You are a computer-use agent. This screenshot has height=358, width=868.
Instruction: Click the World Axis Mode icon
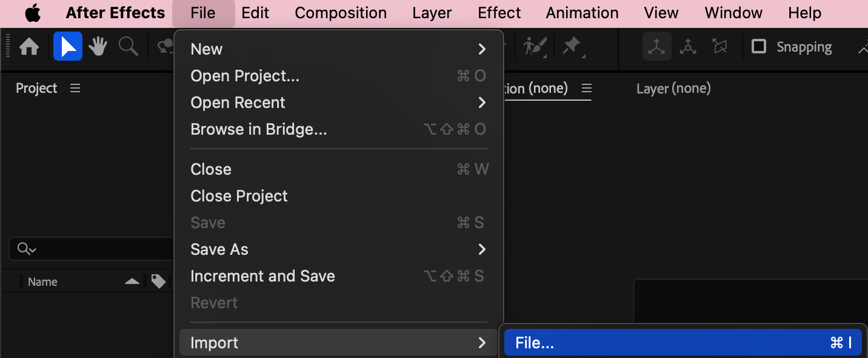688,47
